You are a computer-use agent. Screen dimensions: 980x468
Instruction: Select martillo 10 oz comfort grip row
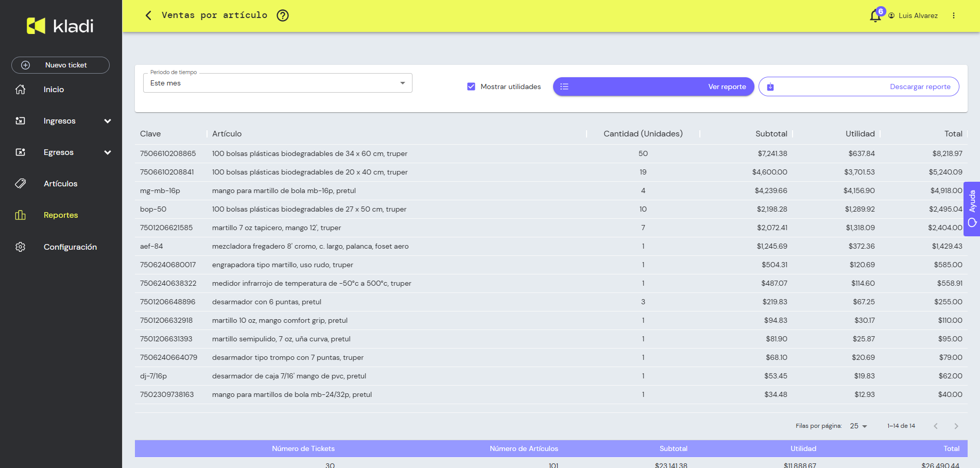[551, 320]
